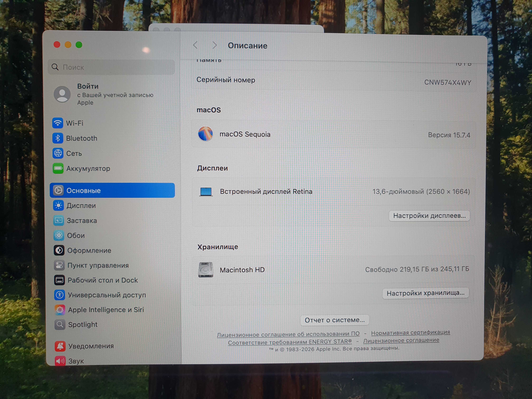Select Пункт управления in the sidebar
The width and height of the screenshot is (532, 399).
pyautogui.click(x=98, y=265)
